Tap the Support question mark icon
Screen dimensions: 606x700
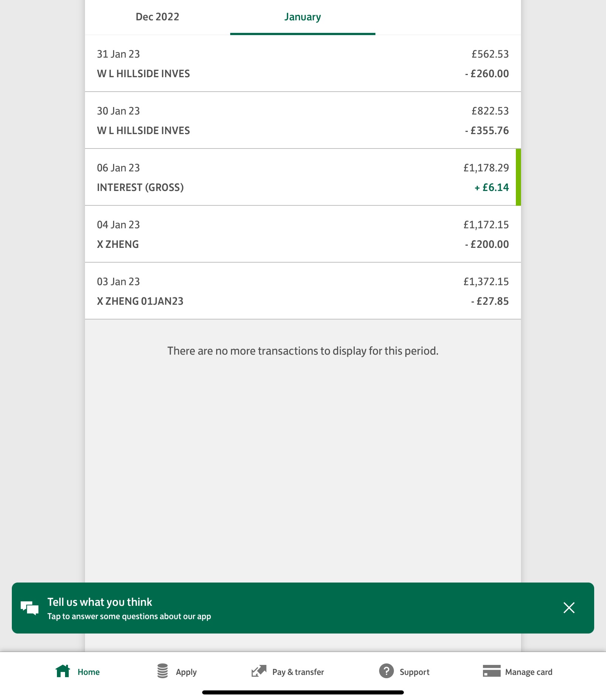point(386,671)
